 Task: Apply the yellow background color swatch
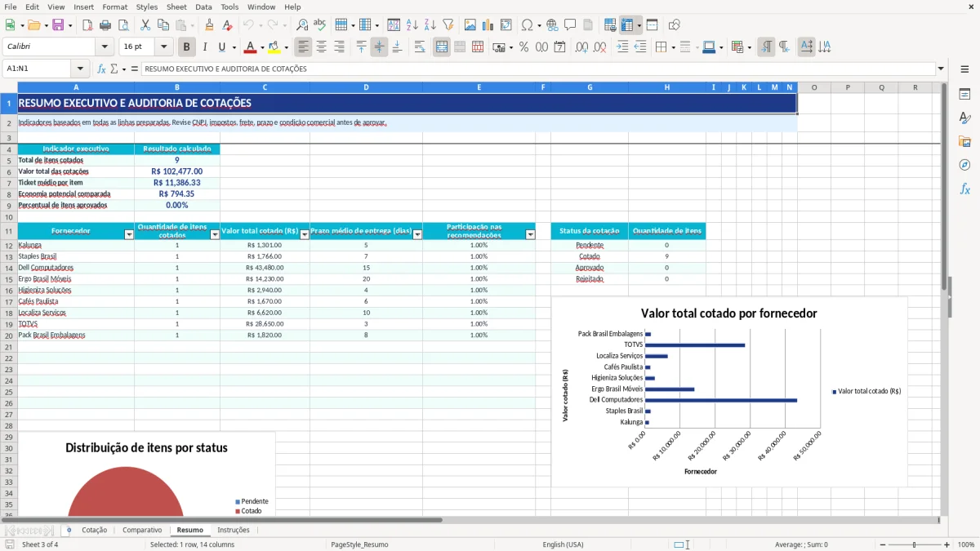click(x=274, y=47)
